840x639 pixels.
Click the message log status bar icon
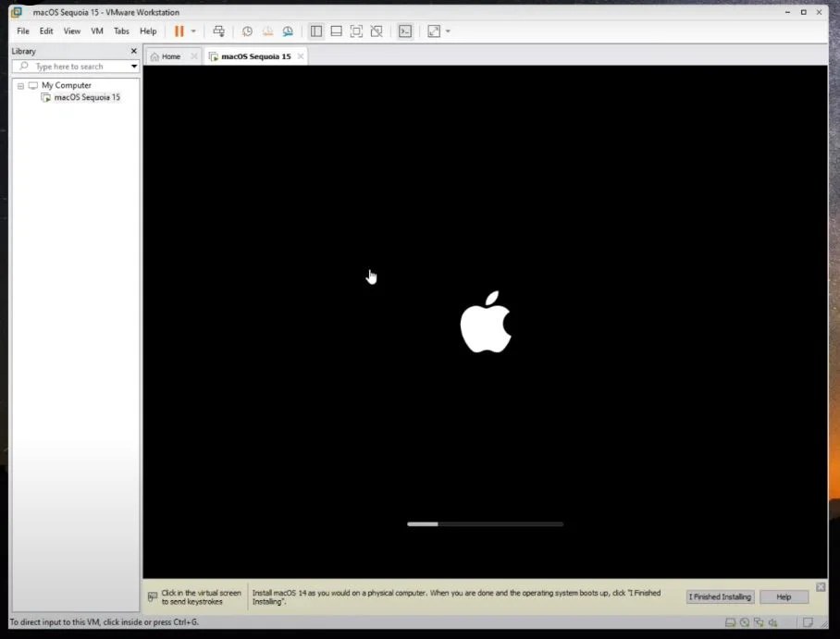point(808,622)
